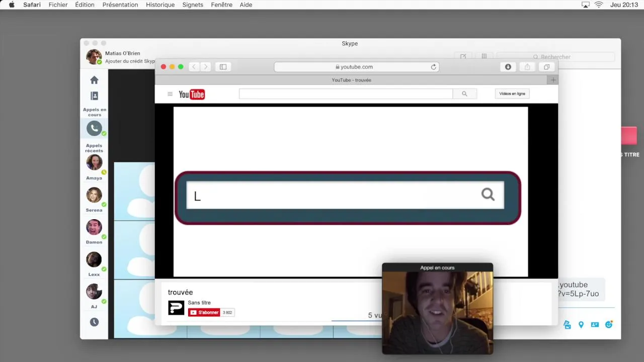
Task: Open the Signets menu
Action: pos(193,5)
